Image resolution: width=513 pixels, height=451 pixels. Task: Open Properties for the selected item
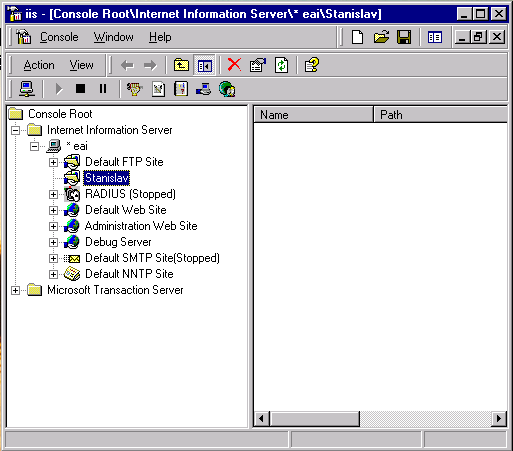(x=258, y=65)
